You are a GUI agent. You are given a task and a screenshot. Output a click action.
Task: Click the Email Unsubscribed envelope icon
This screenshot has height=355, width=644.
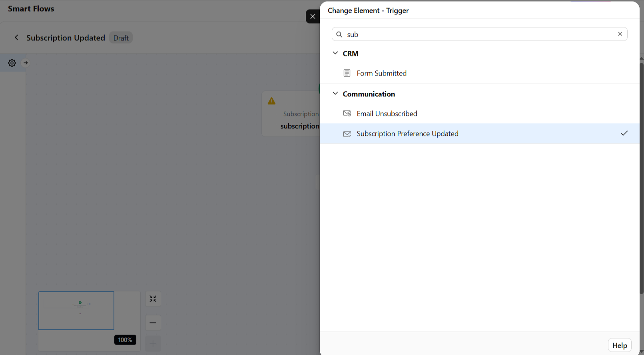[347, 114]
